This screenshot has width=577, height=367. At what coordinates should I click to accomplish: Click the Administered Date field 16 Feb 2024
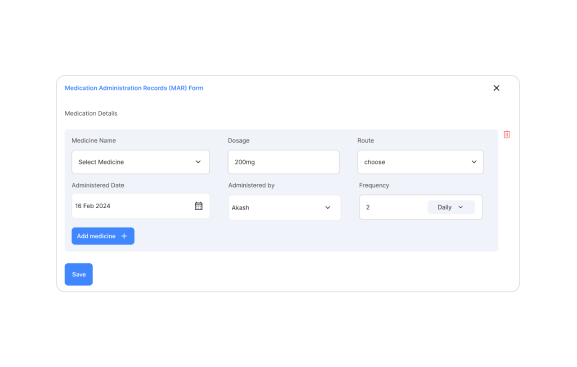[x=141, y=206]
